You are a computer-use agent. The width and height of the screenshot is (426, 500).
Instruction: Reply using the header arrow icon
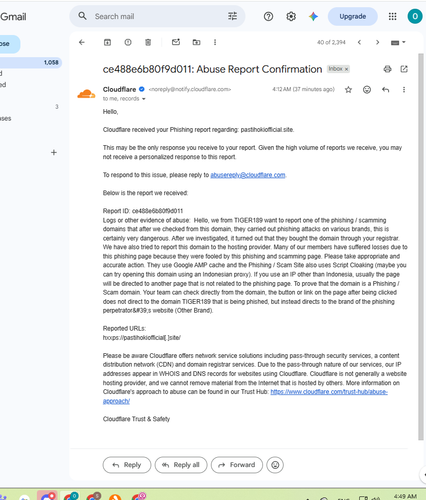[386, 90]
